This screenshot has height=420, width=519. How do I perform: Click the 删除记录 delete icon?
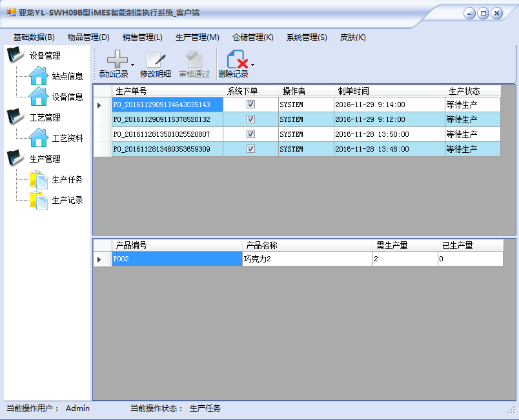point(237,60)
